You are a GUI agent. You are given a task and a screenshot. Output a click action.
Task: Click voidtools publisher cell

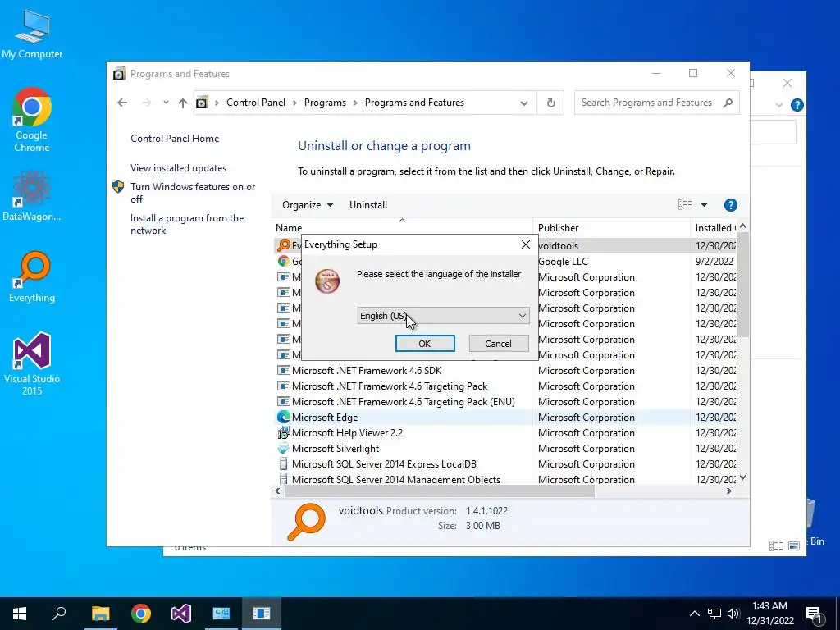[558, 246]
